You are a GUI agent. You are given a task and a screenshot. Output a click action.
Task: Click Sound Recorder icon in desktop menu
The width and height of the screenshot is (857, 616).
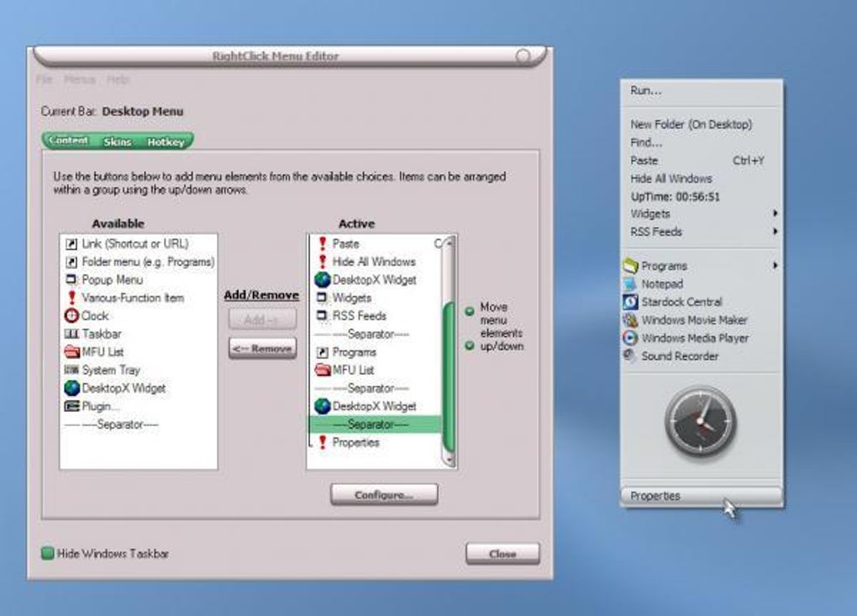630,355
